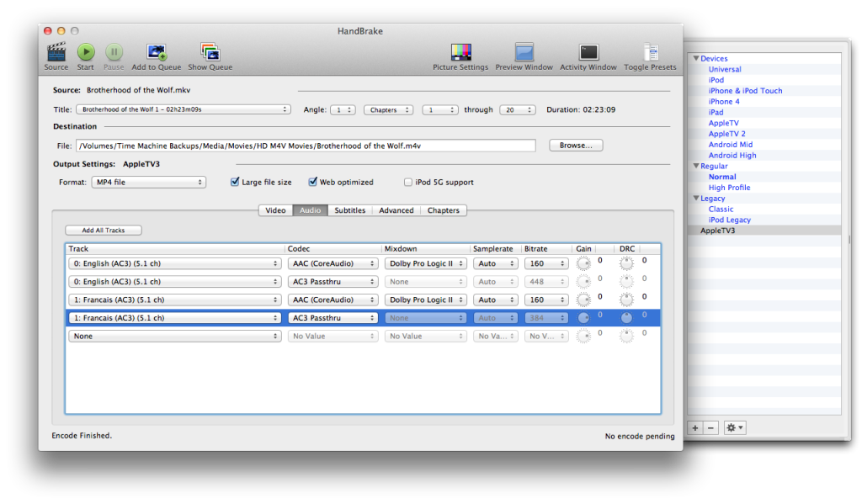Open the Advanced tab
Screen dimensions: 862x504
click(396, 210)
